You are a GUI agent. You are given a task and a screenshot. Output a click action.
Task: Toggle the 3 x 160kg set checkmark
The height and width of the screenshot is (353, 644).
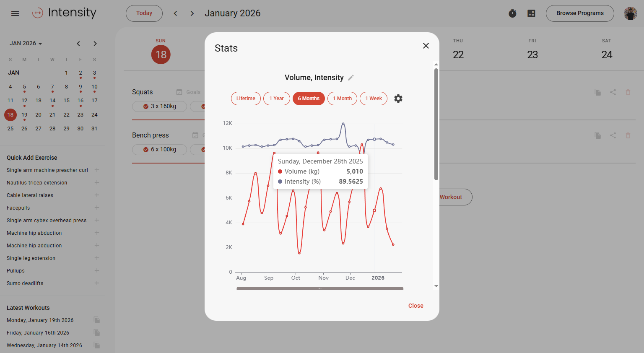pos(146,106)
